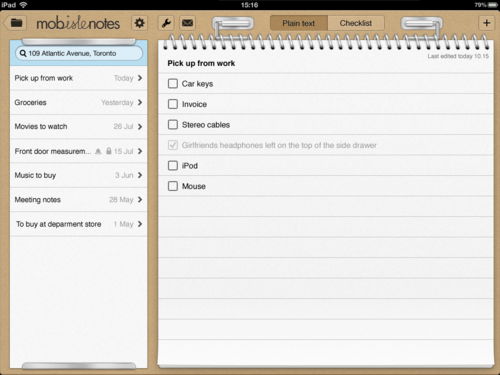Tap the Wi-Fi icon in the status bar

click(23, 5)
